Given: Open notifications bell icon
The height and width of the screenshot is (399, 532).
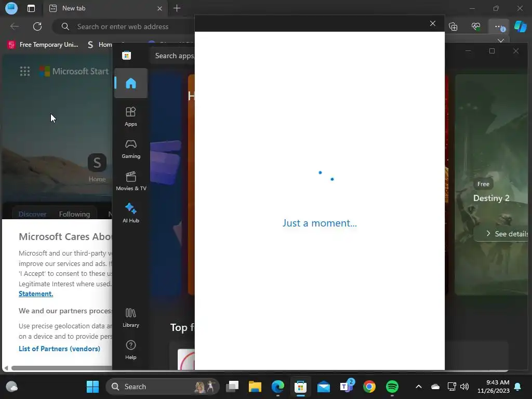Looking at the screenshot, I should (x=518, y=387).
